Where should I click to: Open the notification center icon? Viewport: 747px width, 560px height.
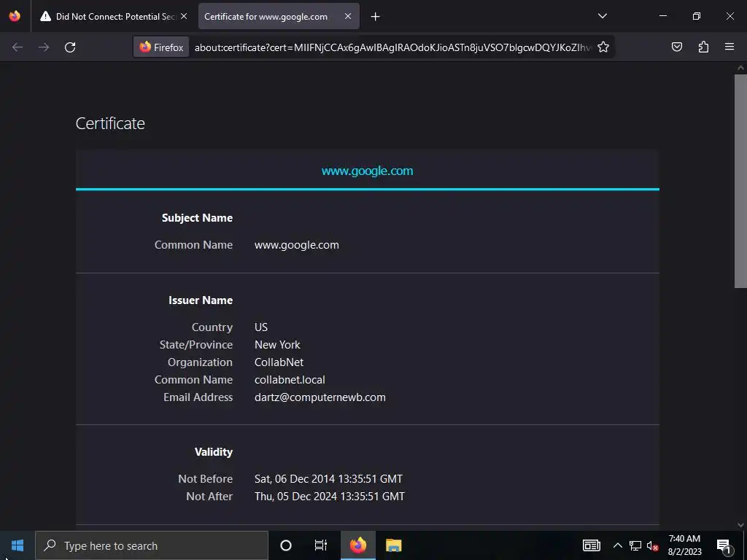(723, 546)
